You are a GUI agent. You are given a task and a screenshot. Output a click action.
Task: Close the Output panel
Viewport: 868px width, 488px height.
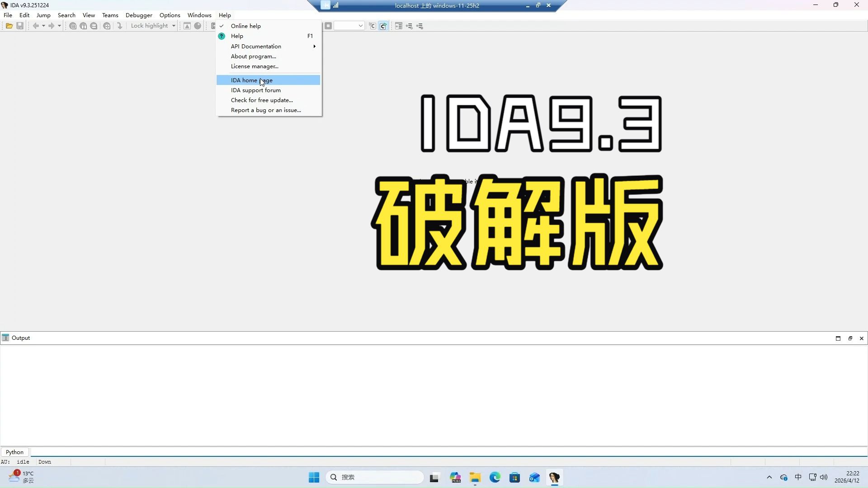[x=862, y=338]
